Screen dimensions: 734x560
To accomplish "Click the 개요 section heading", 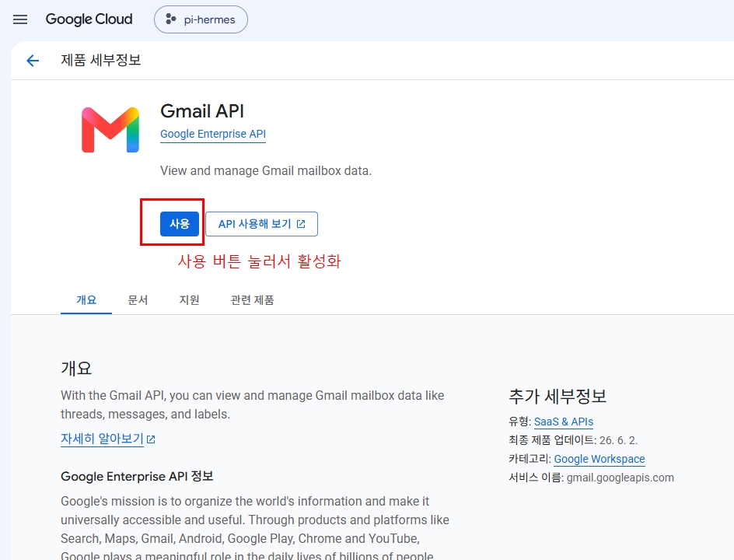I will [x=76, y=368].
